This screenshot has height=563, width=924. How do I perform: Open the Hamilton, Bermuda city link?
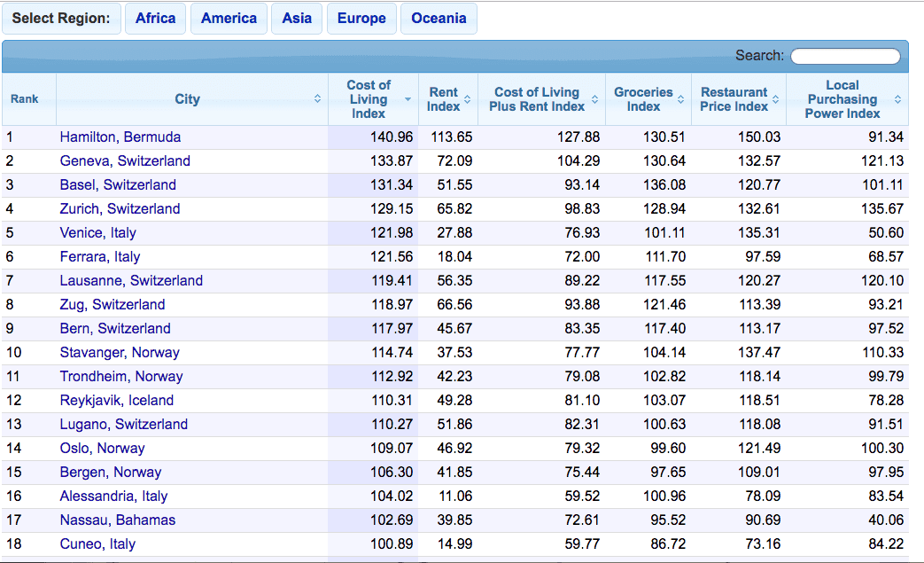click(120, 137)
